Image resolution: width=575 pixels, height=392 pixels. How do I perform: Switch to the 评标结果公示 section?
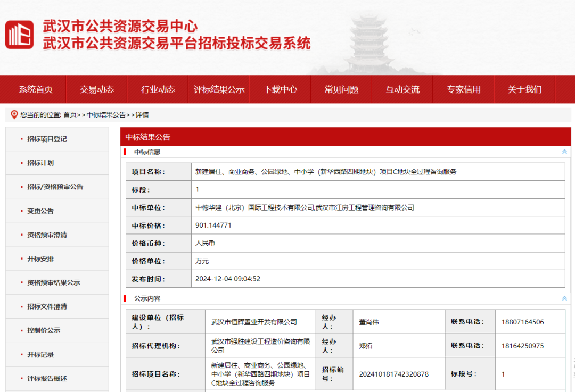(x=219, y=89)
